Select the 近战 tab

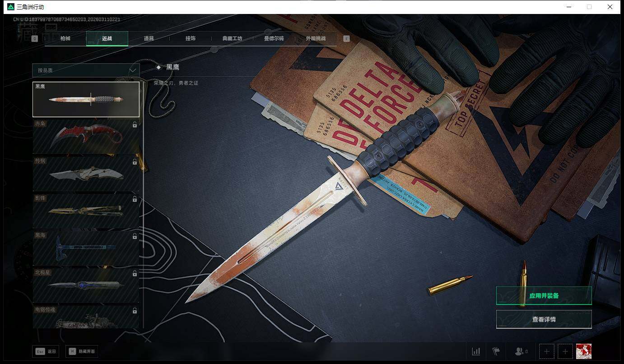coord(107,39)
